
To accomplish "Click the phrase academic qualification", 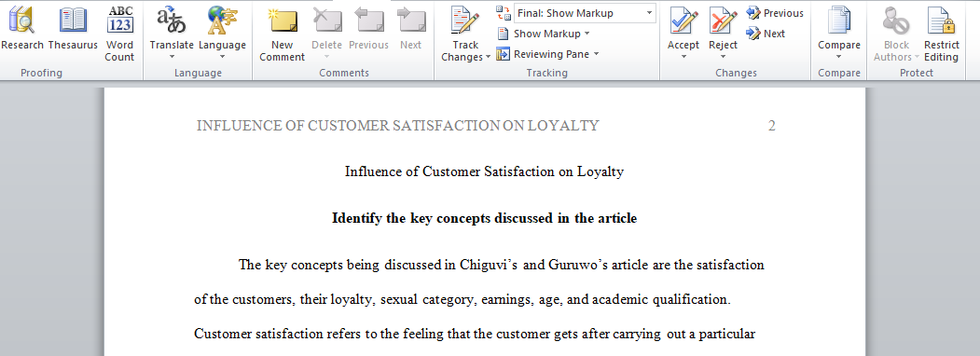I will pos(660,299).
